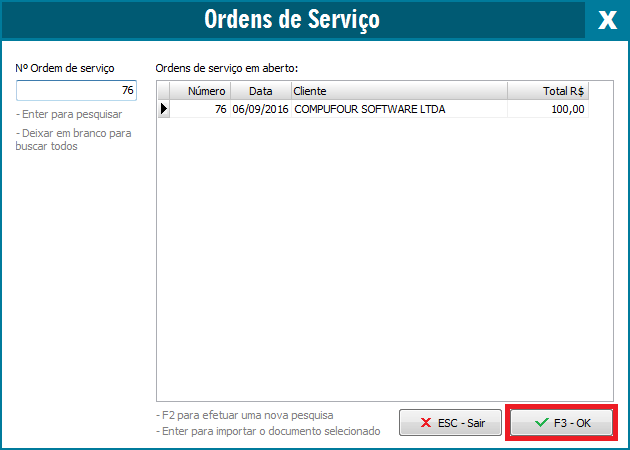Click the Total R$ column header

(548, 91)
